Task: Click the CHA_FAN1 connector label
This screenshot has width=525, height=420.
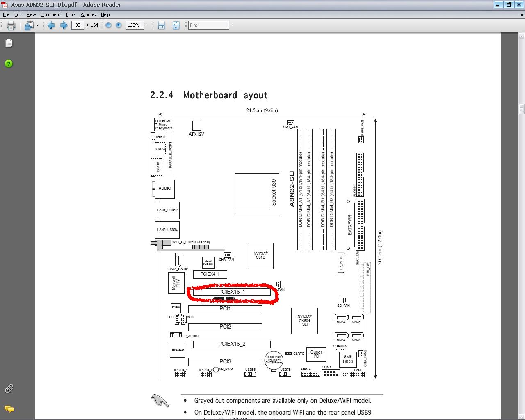Action: tap(227, 260)
